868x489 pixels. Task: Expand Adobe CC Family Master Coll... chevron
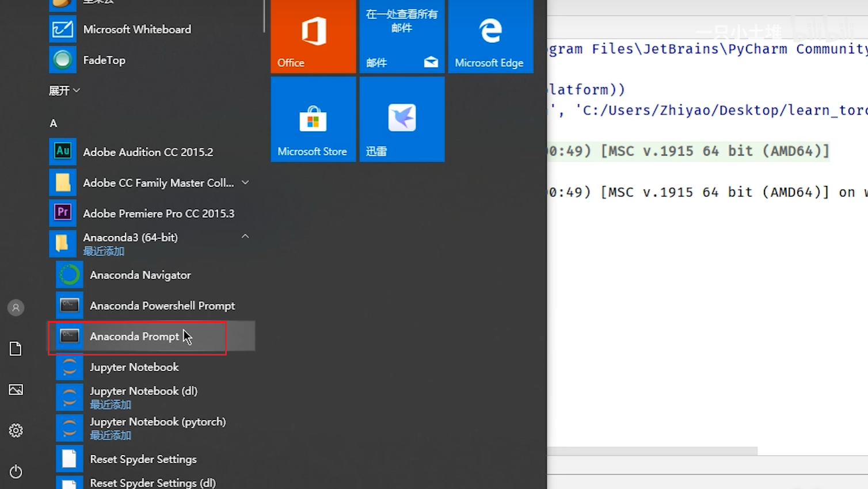click(x=245, y=182)
